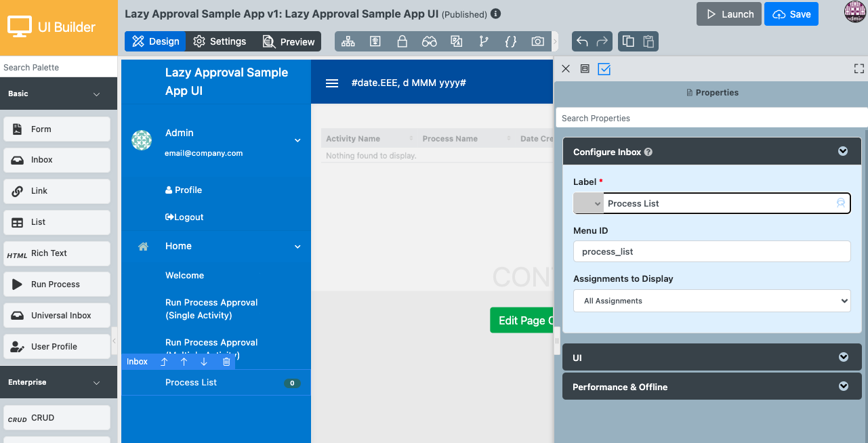Click the Launch button

click(729, 14)
